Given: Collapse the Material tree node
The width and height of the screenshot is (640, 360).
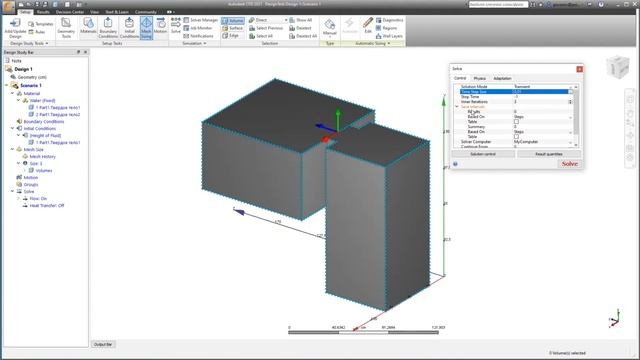Looking at the screenshot, I should coord(13,93).
